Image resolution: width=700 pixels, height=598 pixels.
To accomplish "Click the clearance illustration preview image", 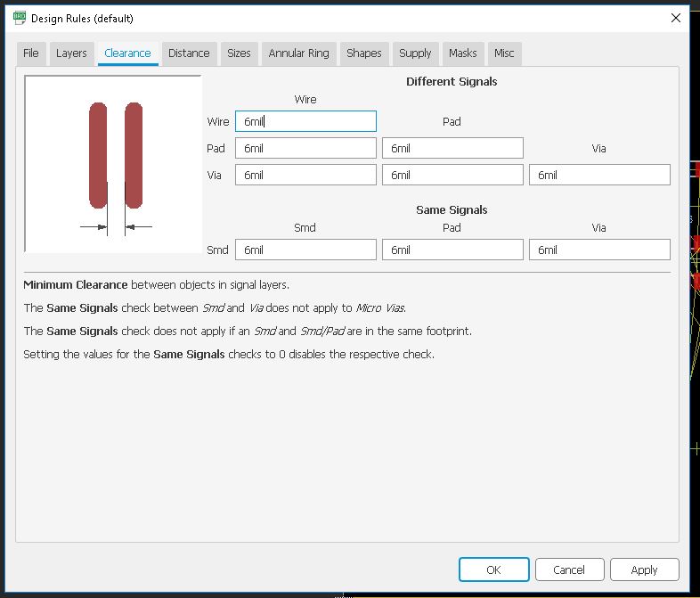I will point(113,164).
